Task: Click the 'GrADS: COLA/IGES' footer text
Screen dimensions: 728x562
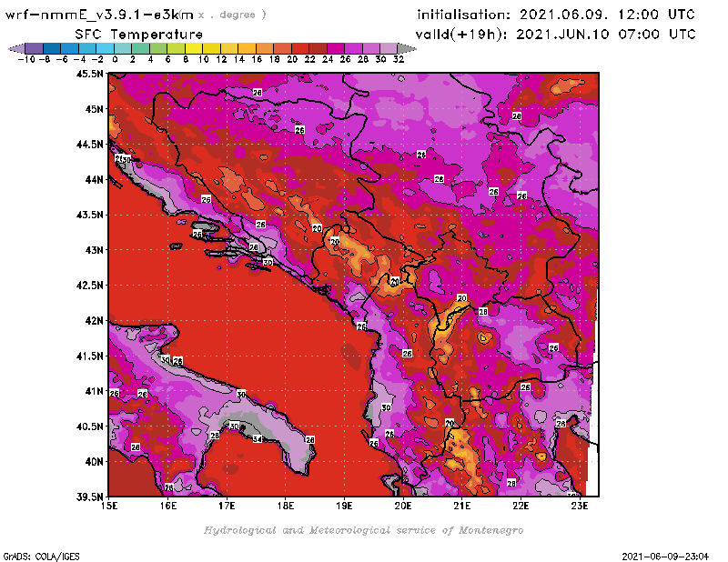Action: click(x=41, y=557)
